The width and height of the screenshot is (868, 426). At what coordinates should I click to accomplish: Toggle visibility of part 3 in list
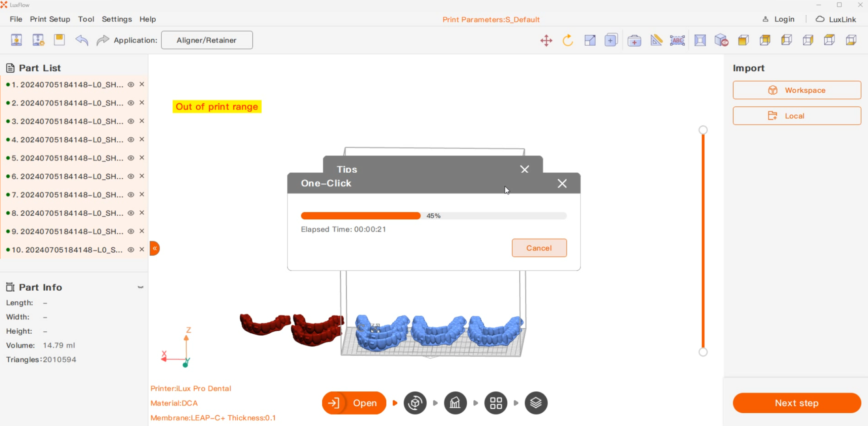pos(130,121)
